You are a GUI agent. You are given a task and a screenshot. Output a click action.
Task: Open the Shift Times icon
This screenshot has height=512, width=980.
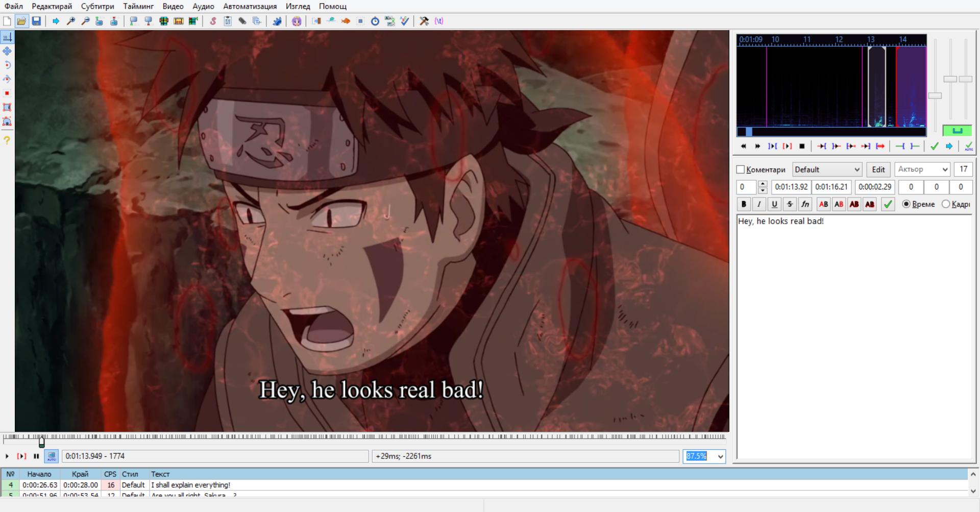coord(316,21)
